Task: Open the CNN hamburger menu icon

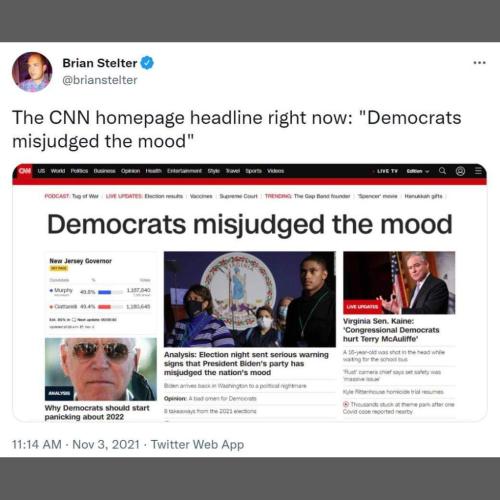Action: [478, 171]
